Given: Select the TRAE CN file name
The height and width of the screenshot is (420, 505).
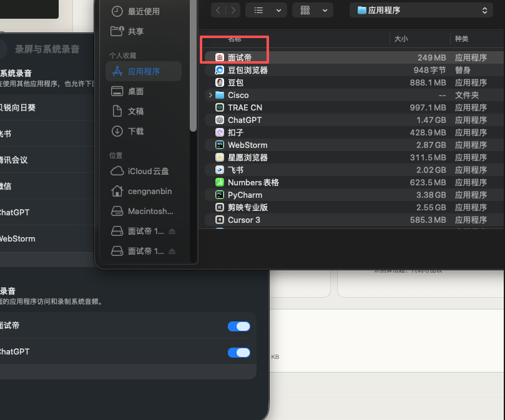Looking at the screenshot, I should pos(245,107).
